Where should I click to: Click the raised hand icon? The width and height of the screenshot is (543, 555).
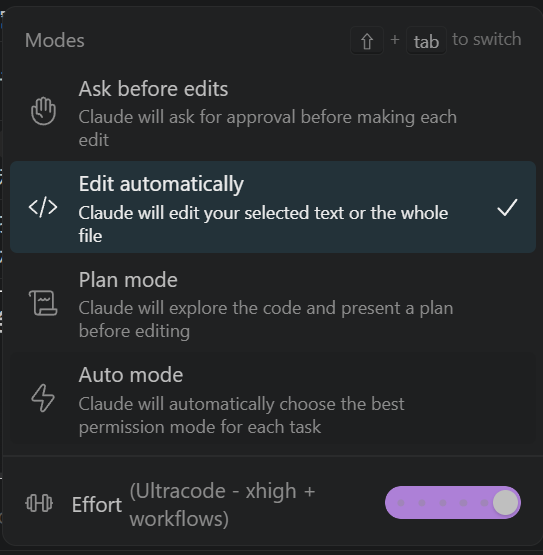[43, 111]
